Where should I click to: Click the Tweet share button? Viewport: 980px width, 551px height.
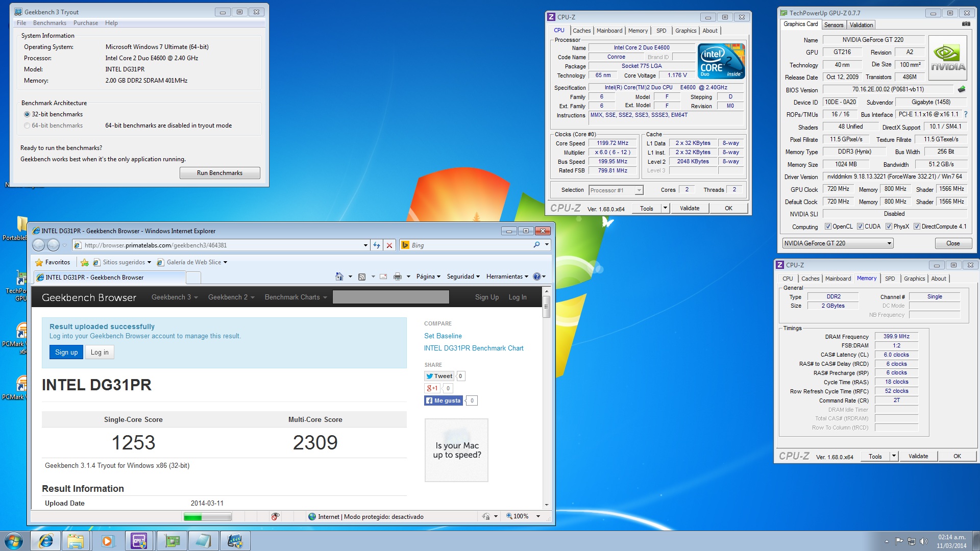439,376
